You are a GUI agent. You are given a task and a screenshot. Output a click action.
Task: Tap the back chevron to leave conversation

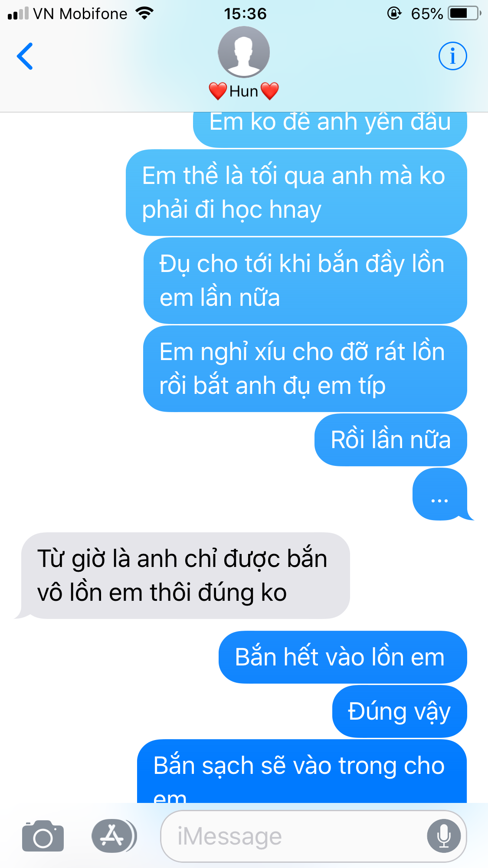pos(25,56)
